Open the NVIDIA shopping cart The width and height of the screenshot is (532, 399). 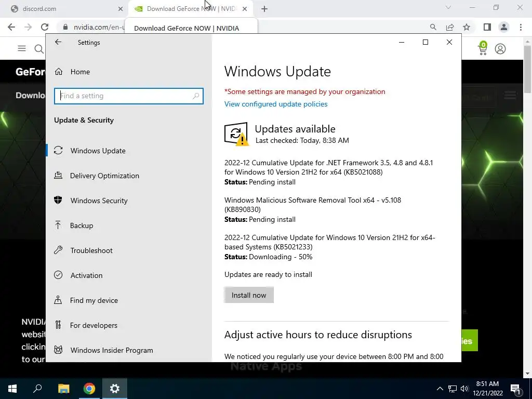pos(483,48)
